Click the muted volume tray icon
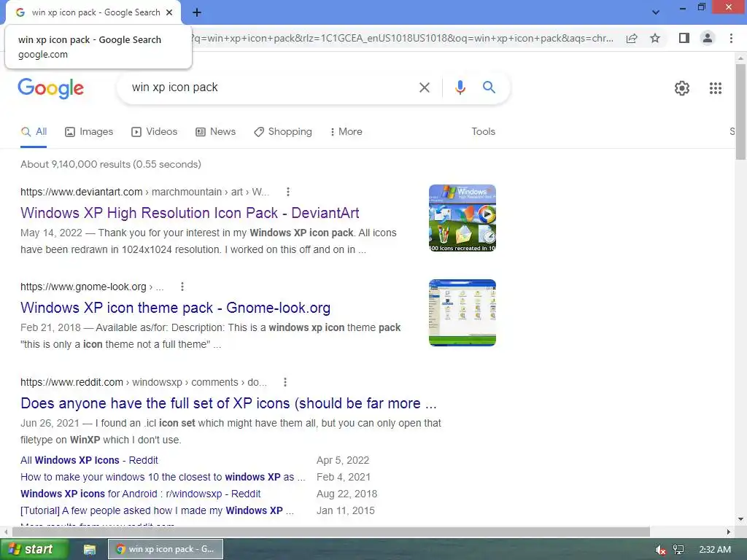 660,550
